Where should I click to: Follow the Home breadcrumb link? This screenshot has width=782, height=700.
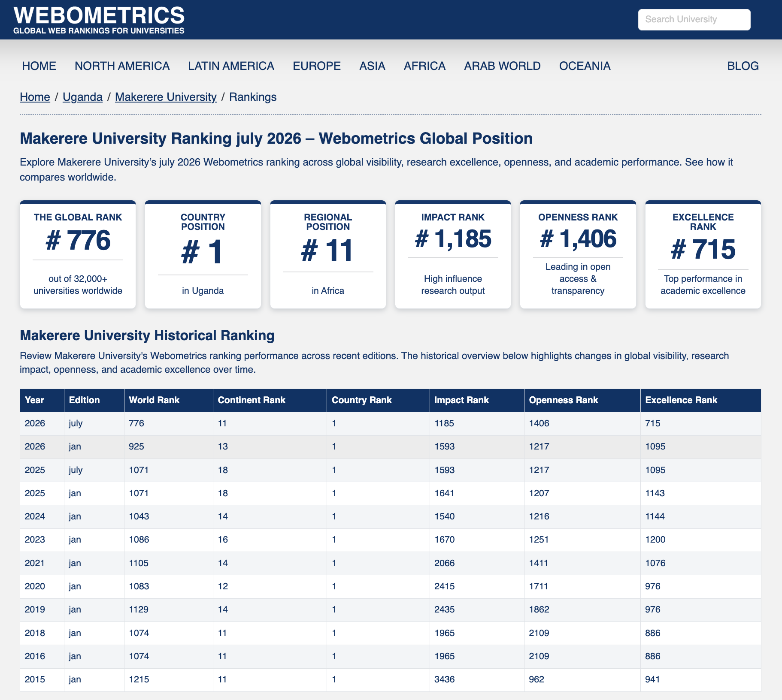(x=35, y=97)
